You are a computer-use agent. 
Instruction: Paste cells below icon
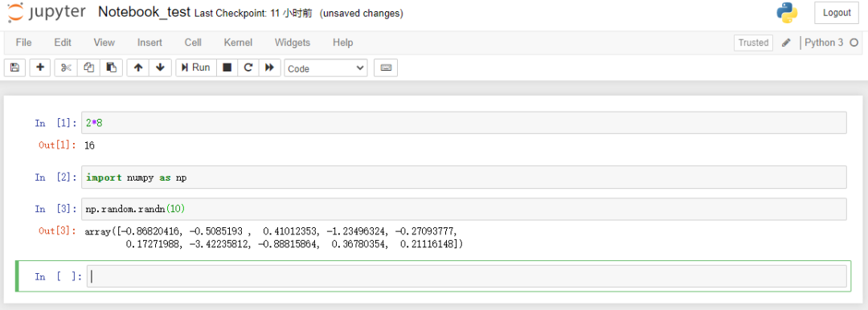111,67
